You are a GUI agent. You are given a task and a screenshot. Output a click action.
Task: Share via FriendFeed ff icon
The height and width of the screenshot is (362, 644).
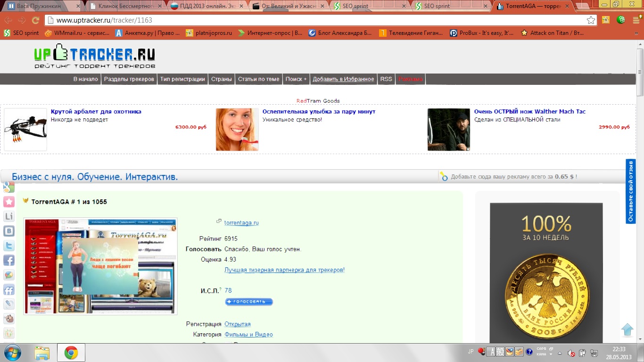pos(9,289)
